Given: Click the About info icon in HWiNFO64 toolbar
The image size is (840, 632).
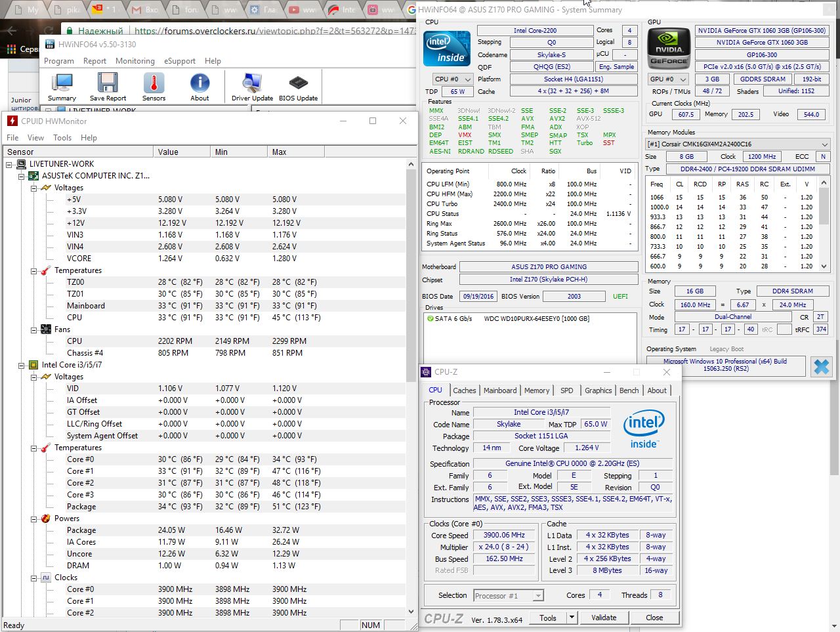Looking at the screenshot, I should point(199,83).
